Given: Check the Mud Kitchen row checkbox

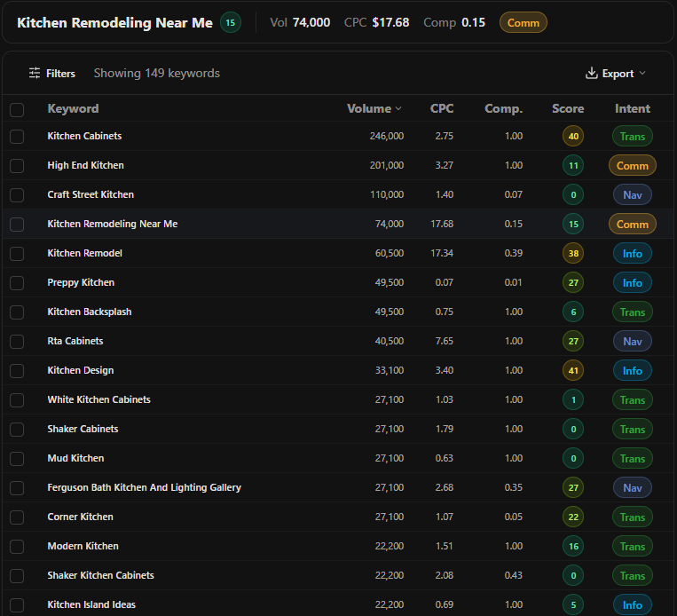Looking at the screenshot, I should pyautogui.click(x=17, y=459).
